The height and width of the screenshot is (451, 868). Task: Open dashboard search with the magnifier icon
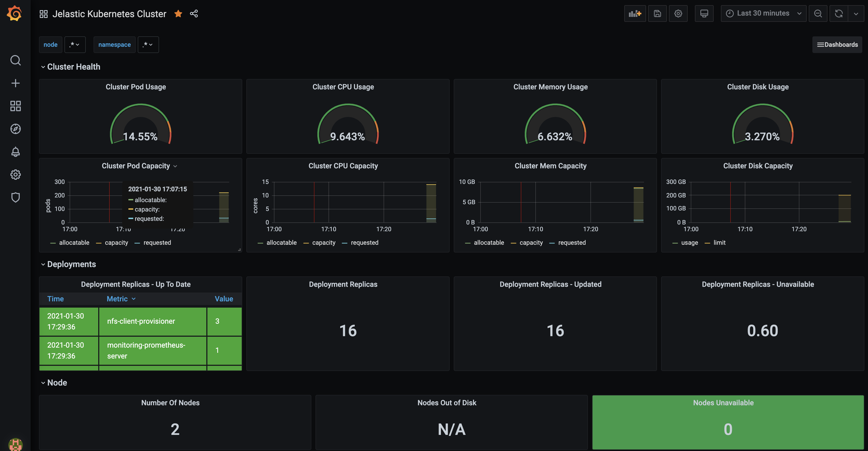click(x=16, y=60)
